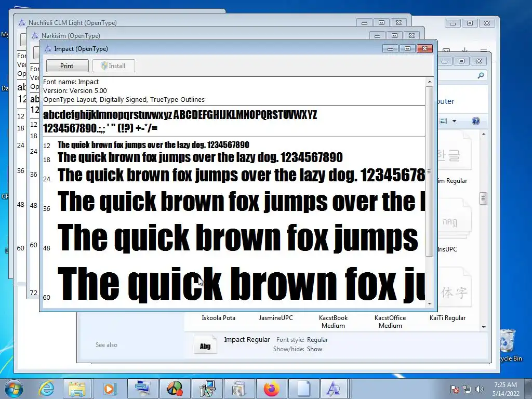Minimize the Fonts explorer window
532x399 pixels.
coord(445,61)
